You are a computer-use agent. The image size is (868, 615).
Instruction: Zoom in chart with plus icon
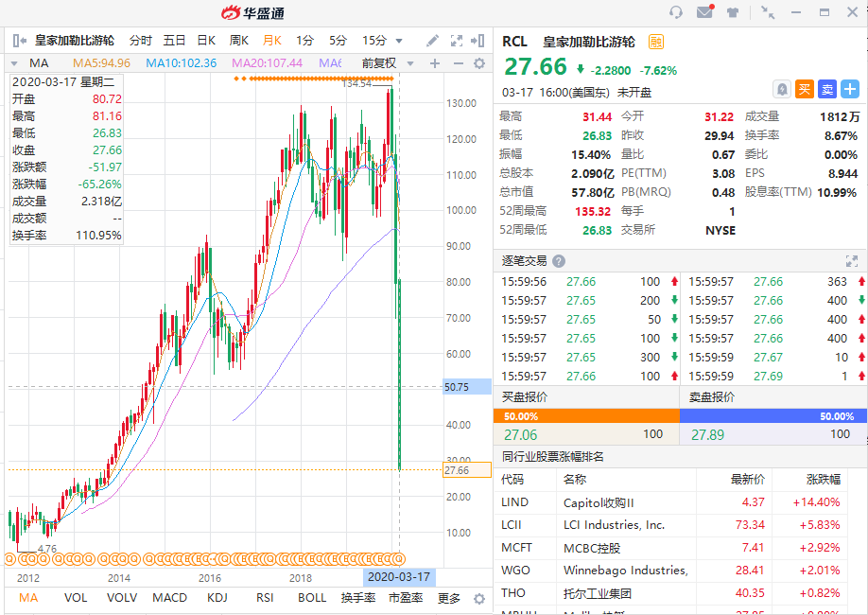(x=435, y=63)
